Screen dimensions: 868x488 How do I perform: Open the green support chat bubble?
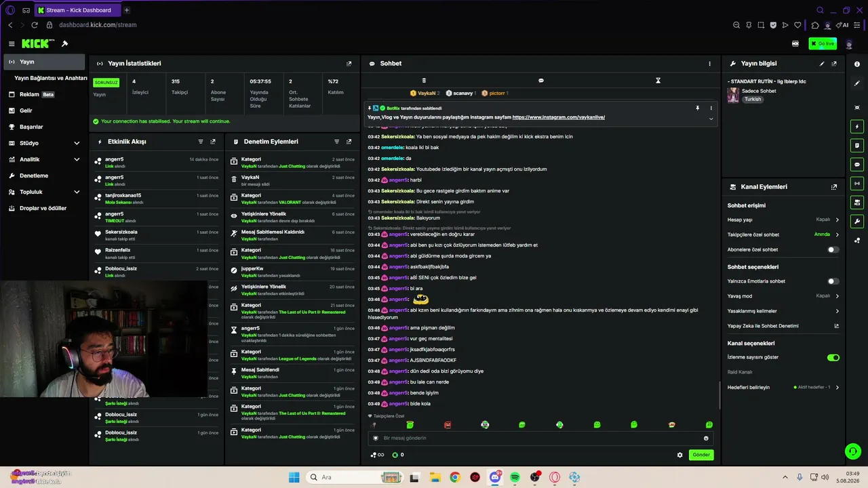[852, 451]
